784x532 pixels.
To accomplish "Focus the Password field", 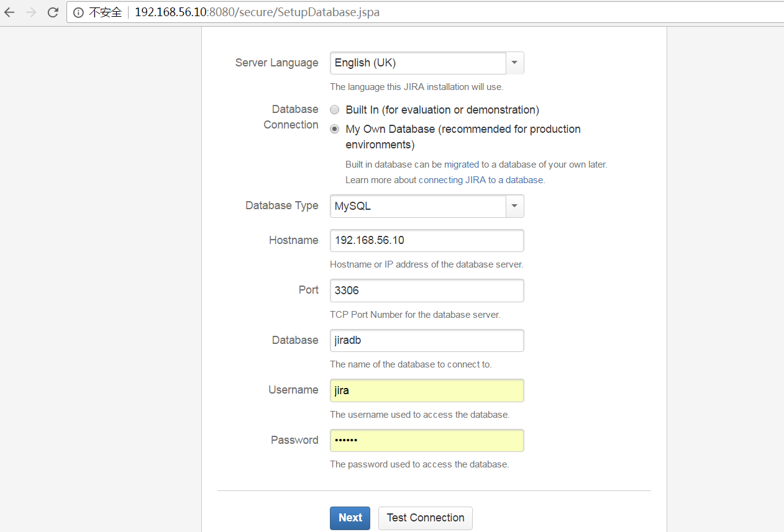I will coord(426,440).
